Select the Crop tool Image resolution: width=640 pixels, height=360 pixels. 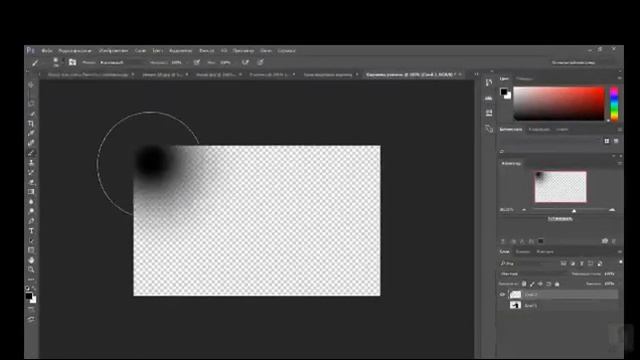(31, 123)
